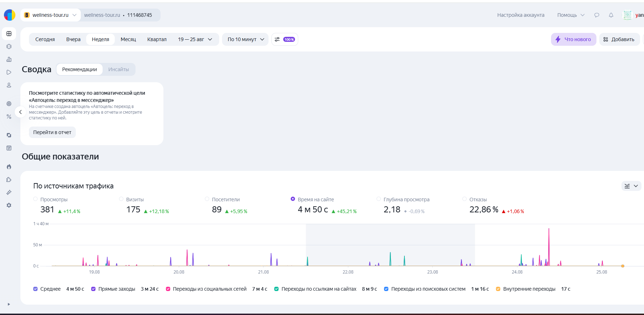Image resolution: width=644 pixels, height=315 pixels.
Task: Toggle 'Переходы по ссылкам на сайтах' checkbox
Action: 276,289
